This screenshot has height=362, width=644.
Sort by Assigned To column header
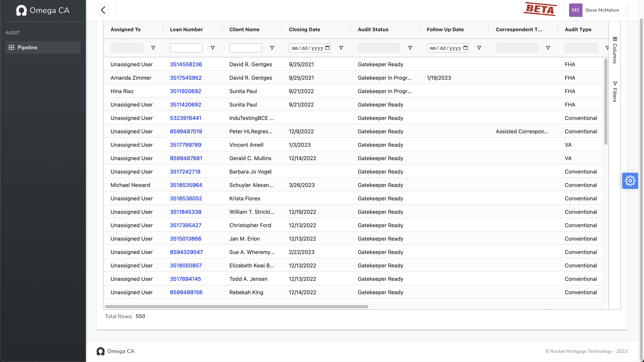(126, 29)
